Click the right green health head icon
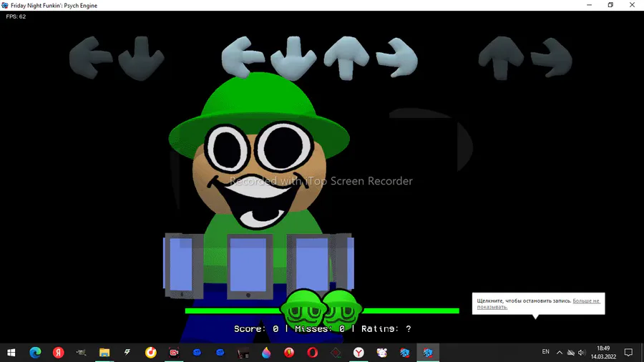644x362 pixels. click(342, 311)
